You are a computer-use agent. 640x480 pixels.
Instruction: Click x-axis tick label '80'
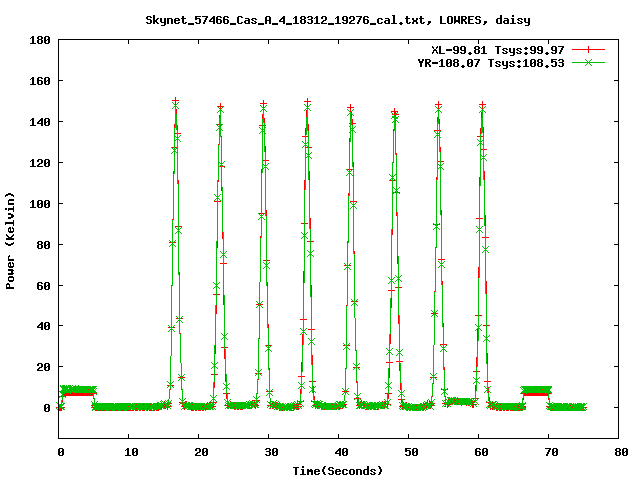(621, 452)
